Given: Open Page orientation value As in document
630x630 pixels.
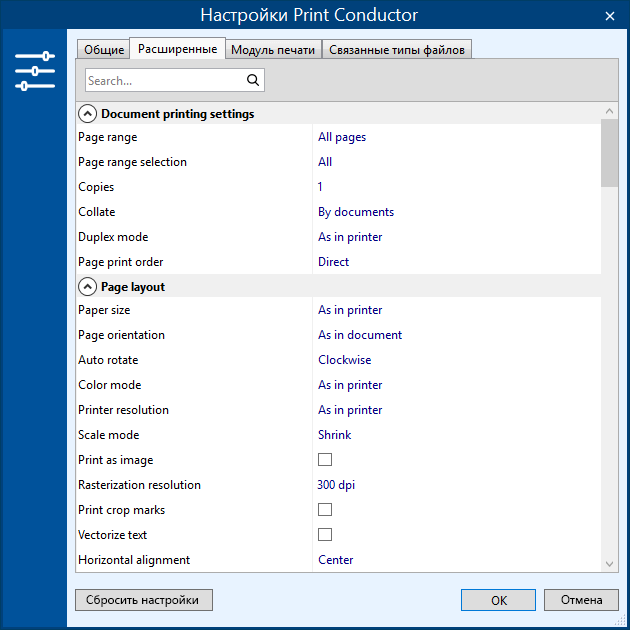Looking at the screenshot, I should click(360, 335).
